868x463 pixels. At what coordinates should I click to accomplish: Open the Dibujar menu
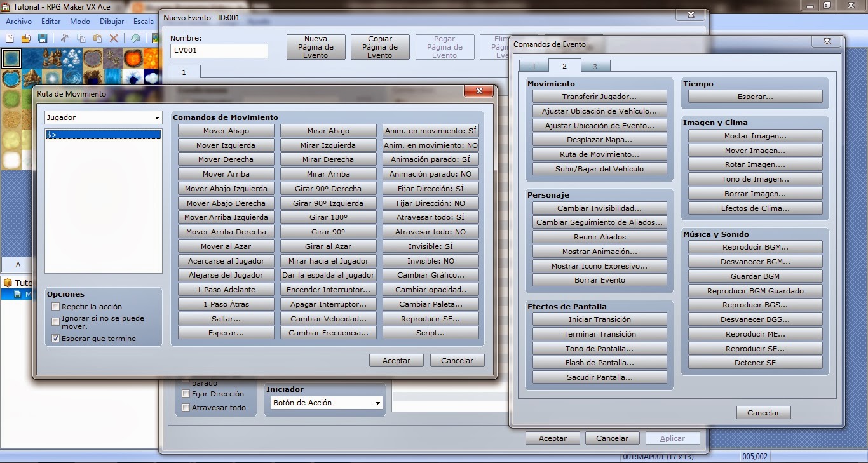click(x=112, y=21)
